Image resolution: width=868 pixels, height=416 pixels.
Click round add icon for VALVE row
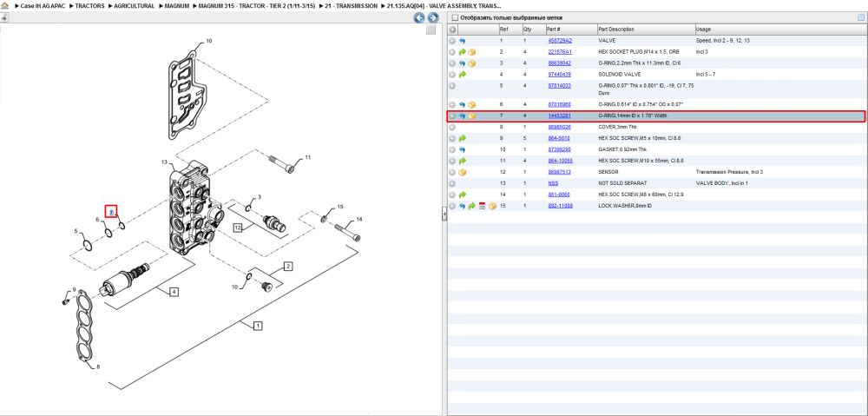pyautogui.click(x=452, y=41)
